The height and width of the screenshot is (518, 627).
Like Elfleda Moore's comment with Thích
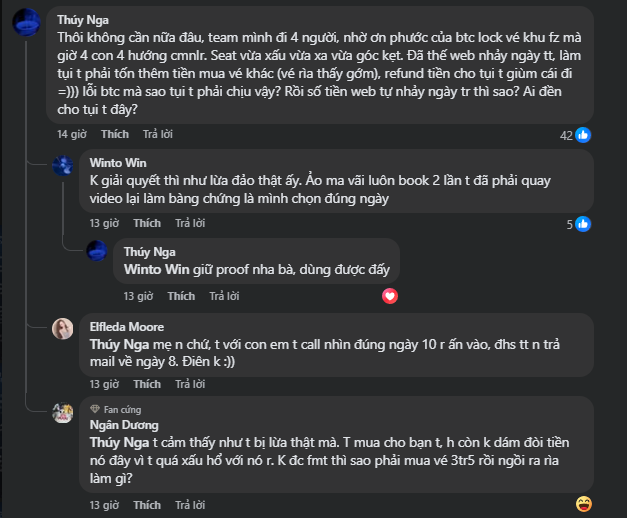147,384
